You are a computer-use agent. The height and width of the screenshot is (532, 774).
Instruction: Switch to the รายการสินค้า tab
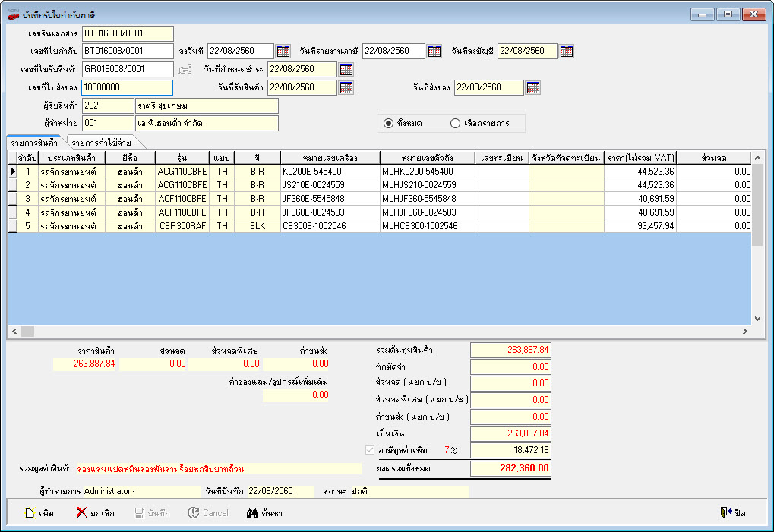click(34, 143)
